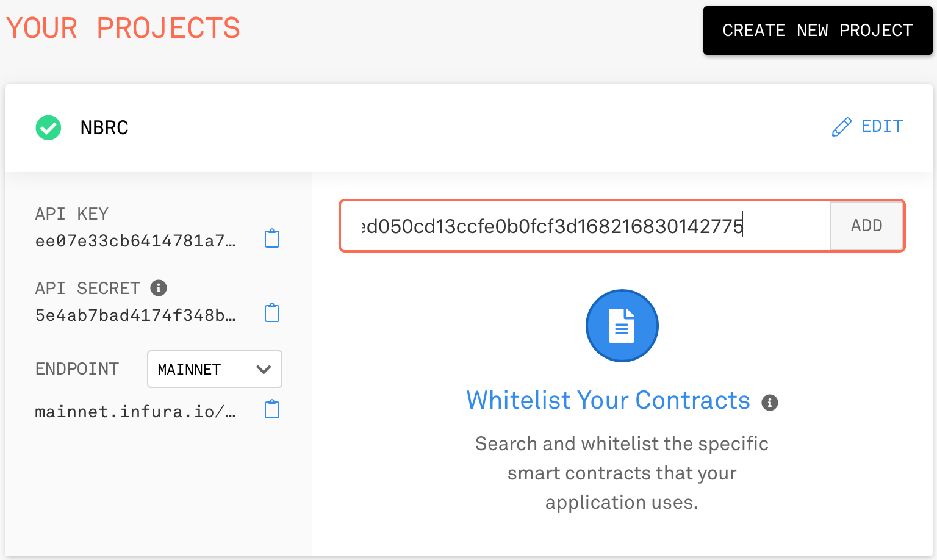The width and height of the screenshot is (937, 560).
Task: Click the pencil edit icon
Action: pos(841,127)
